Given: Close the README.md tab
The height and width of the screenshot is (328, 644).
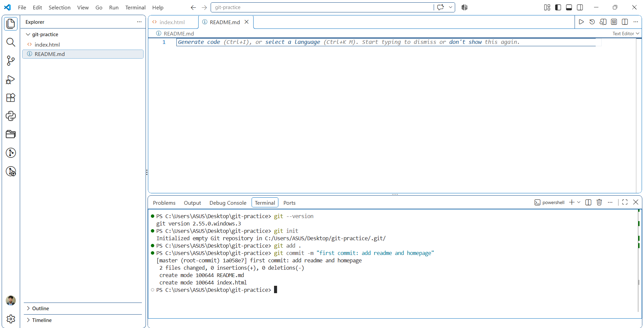Looking at the screenshot, I should [247, 22].
